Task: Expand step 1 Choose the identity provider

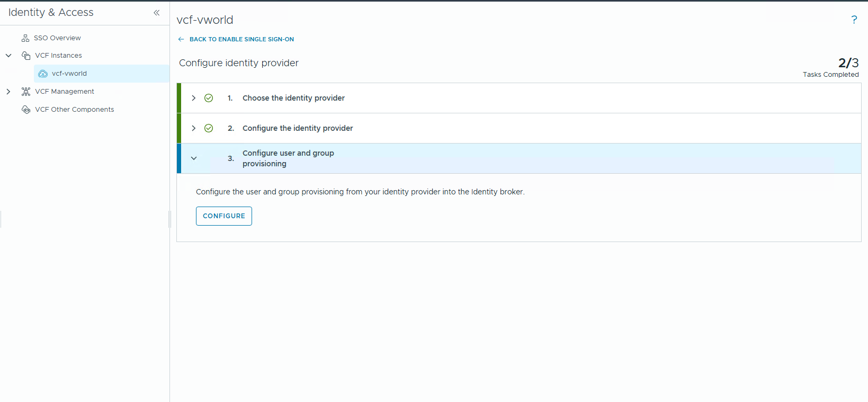Action: pyautogui.click(x=194, y=98)
